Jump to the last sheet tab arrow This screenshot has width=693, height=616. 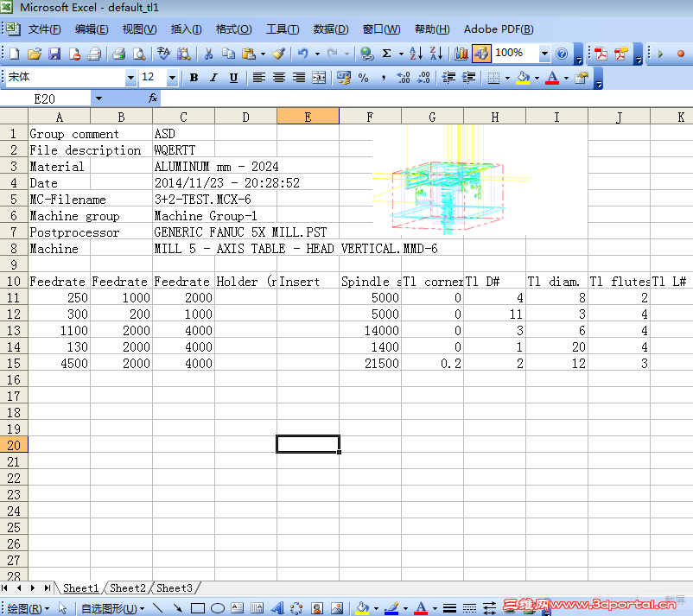[47, 588]
